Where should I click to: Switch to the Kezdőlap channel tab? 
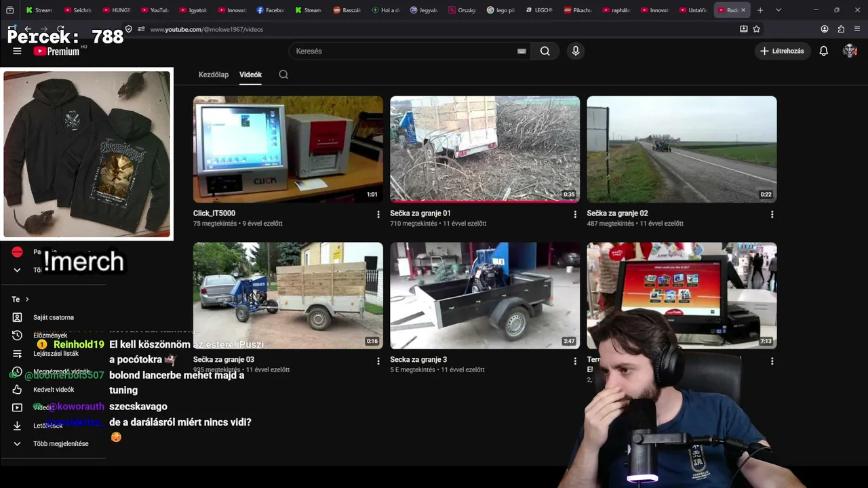pos(214,75)
